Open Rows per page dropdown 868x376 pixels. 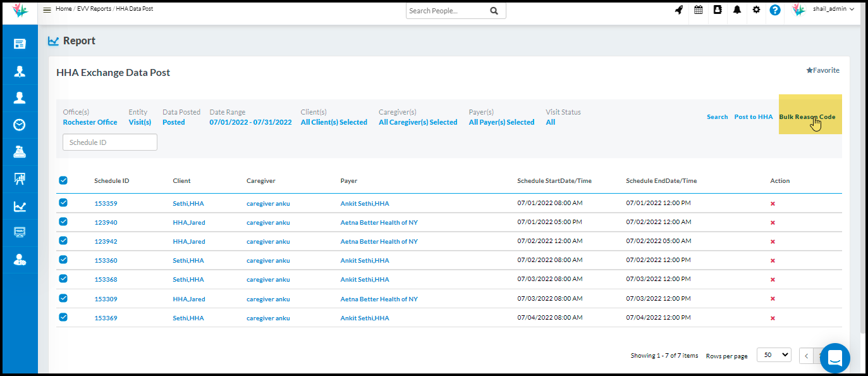(774, 355)
